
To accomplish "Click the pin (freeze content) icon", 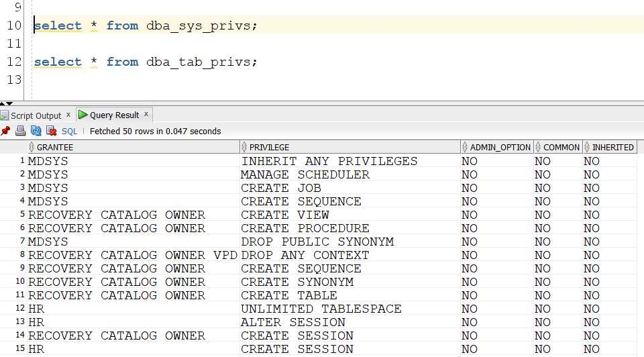I will [5, 131].
